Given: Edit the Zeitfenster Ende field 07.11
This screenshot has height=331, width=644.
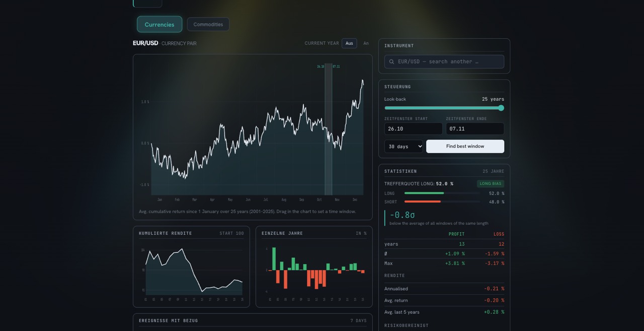Looking at the screenshot, I should (475, 128).
